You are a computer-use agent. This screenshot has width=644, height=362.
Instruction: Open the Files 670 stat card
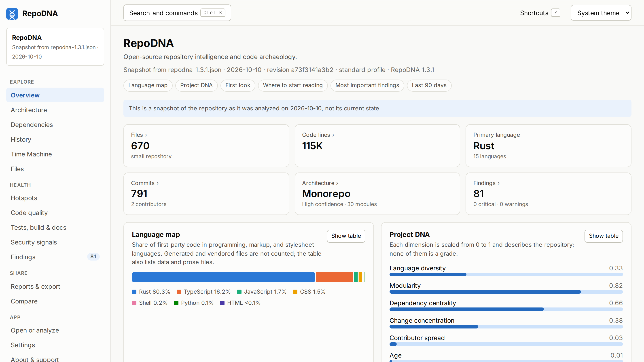206,146
